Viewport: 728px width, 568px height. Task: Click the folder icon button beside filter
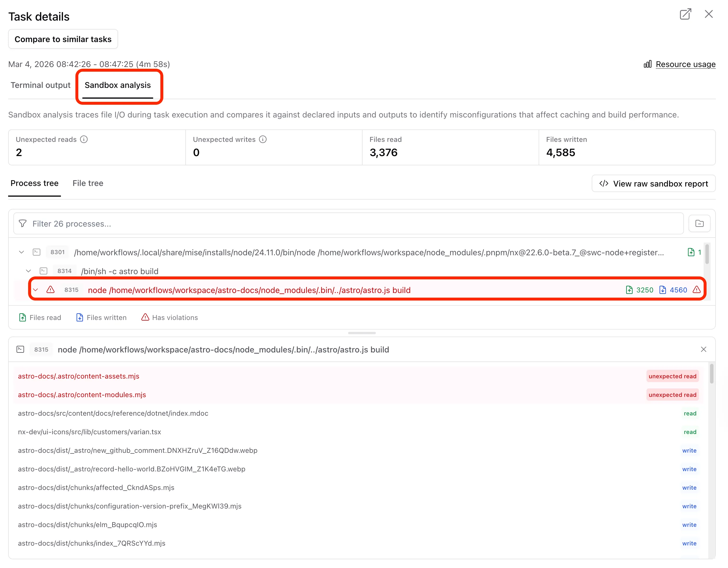(699, 224)
